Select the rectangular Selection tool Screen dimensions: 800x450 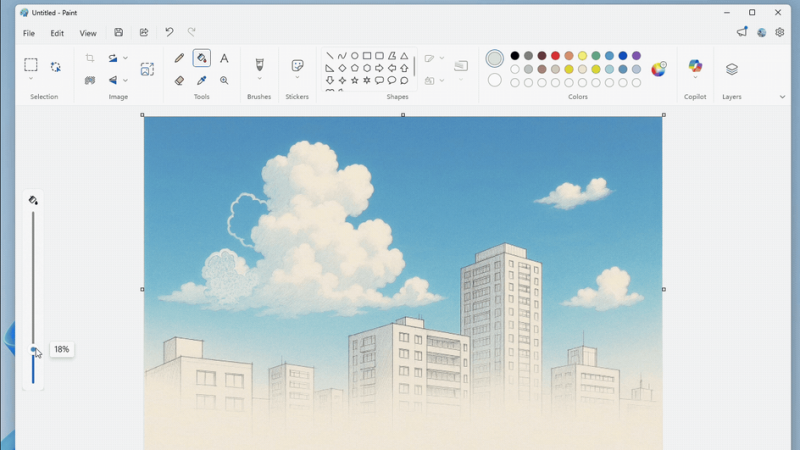[x=31, y=64]
